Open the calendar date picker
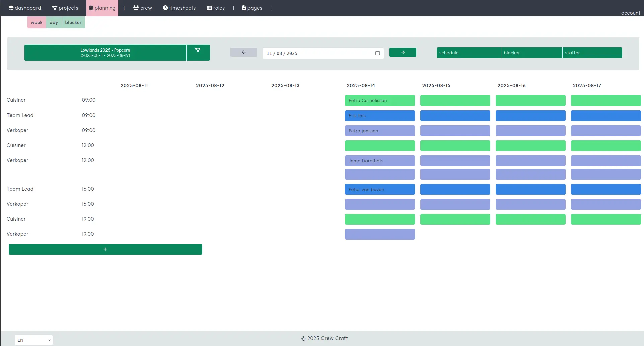 tap(377, 53)
